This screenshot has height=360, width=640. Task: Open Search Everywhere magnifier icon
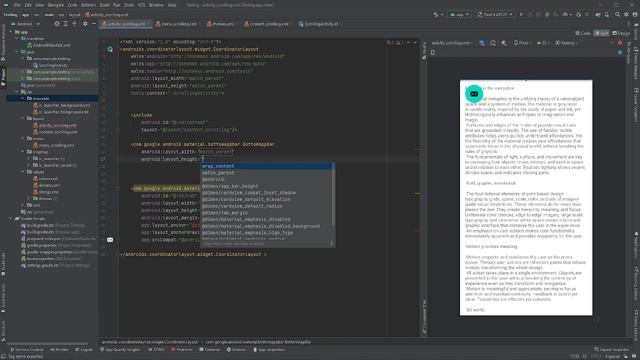[x=617, y=14]
